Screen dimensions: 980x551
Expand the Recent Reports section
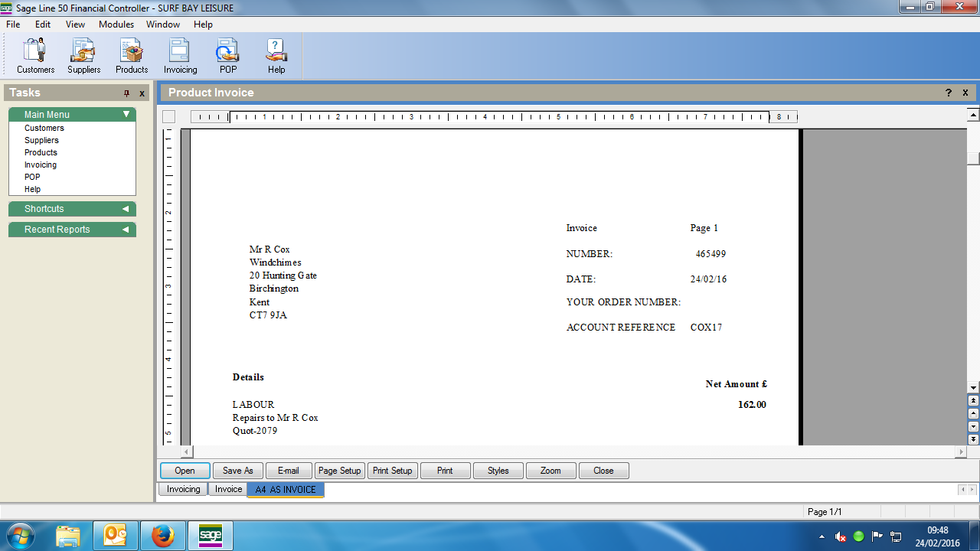(126, 230)
